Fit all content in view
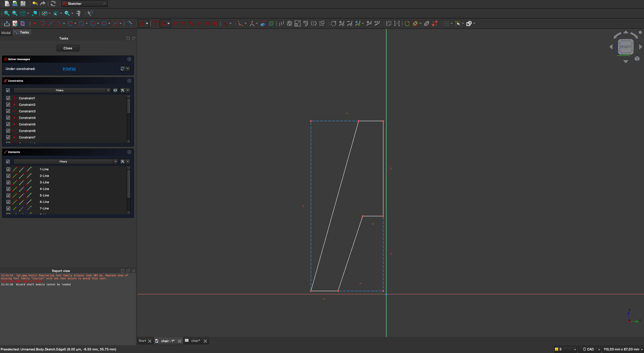Screen dimensions: 644x353 [7, 13]
